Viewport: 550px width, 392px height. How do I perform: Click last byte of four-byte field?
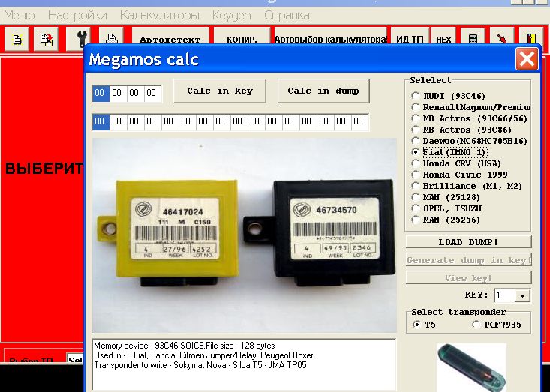152,94
